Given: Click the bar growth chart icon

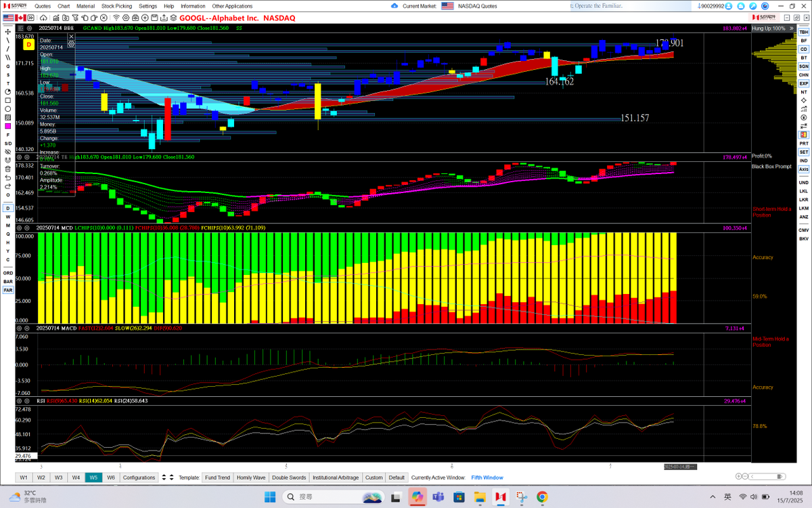Looking at the screenshot, I should [804, 109].
